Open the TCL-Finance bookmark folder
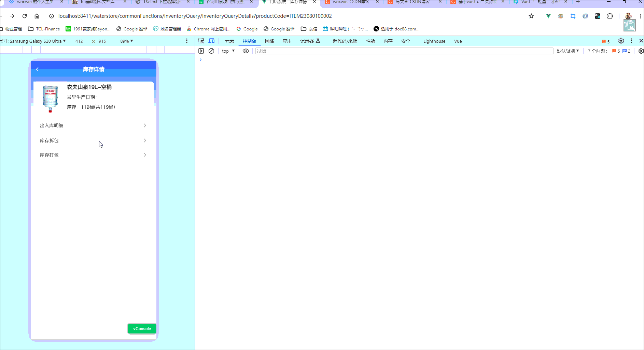Viewport: 644px width, 350px height. click(44, 29)
